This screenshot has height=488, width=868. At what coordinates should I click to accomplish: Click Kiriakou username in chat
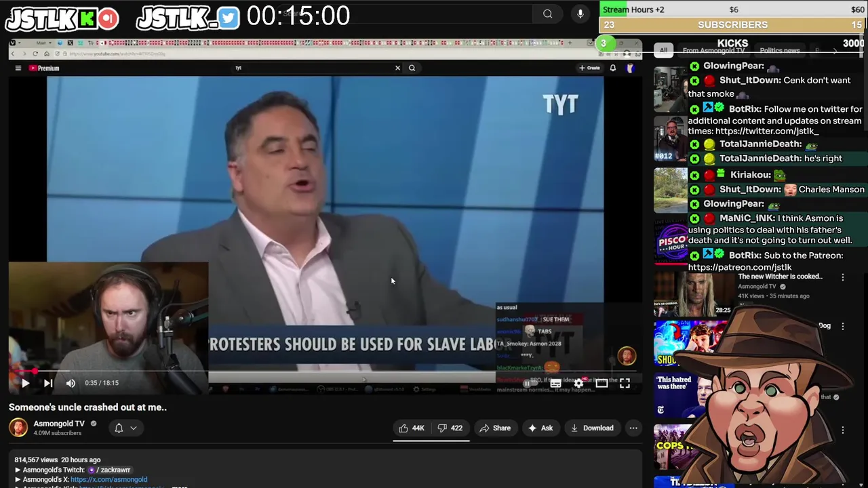click(751, 175)
